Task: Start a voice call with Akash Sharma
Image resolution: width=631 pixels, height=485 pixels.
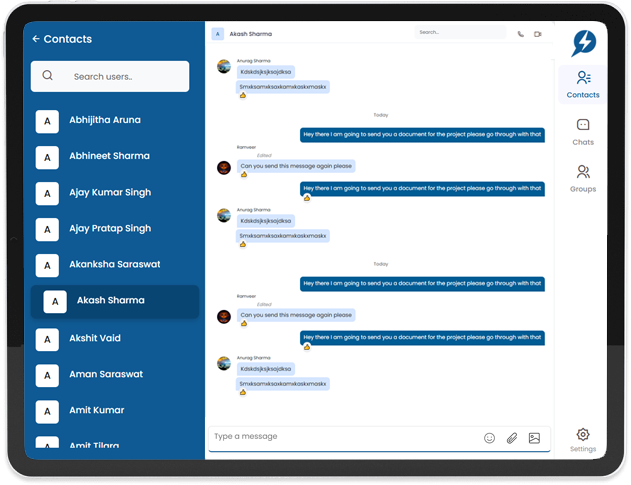Action: pyautogui.click(x=520, y=34)
